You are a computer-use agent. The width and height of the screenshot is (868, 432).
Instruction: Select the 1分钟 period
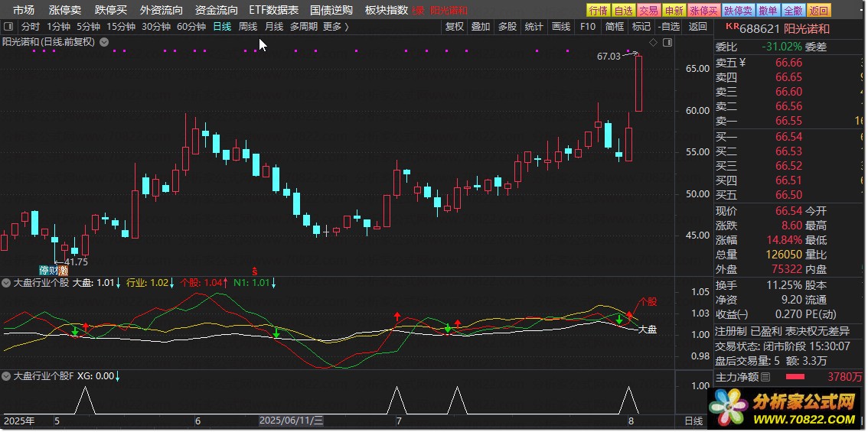pyautogui.click(x=58, y=27)
